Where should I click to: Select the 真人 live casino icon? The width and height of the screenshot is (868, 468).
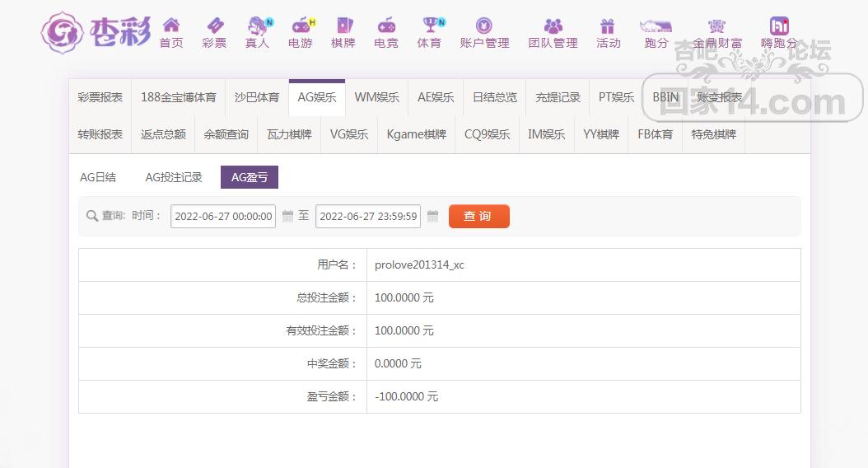(257, 26)
